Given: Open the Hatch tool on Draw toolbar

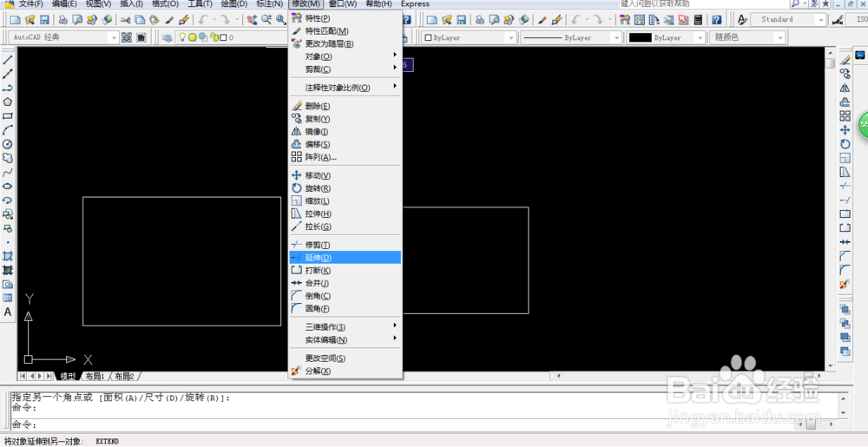Looking at the screenshot, I should pyautogui.click(x=8, y=256).
